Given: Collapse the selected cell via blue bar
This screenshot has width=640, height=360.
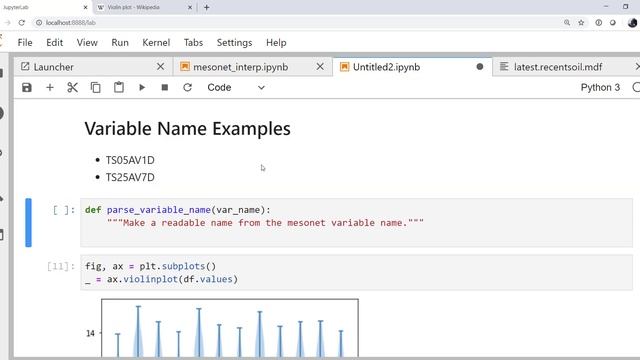Looking at the screenshot, I should [28, 222].
